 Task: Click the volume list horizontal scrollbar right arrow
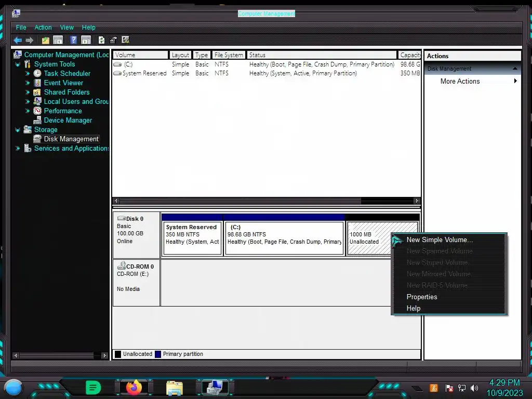[417, 201]
